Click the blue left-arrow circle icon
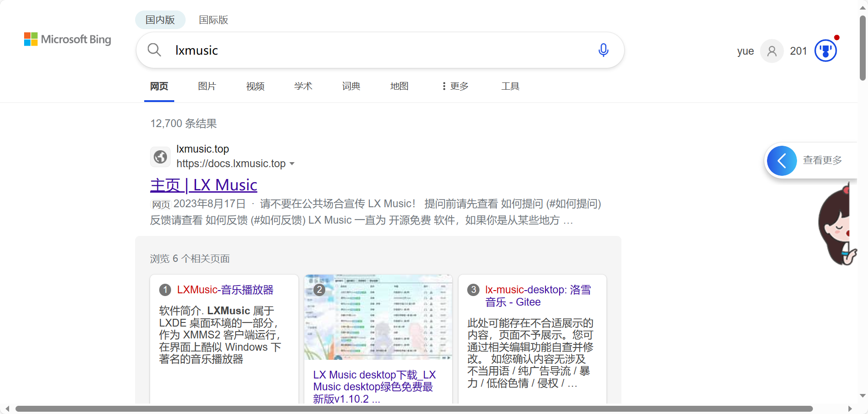868x414 pixels. point(782,160)
